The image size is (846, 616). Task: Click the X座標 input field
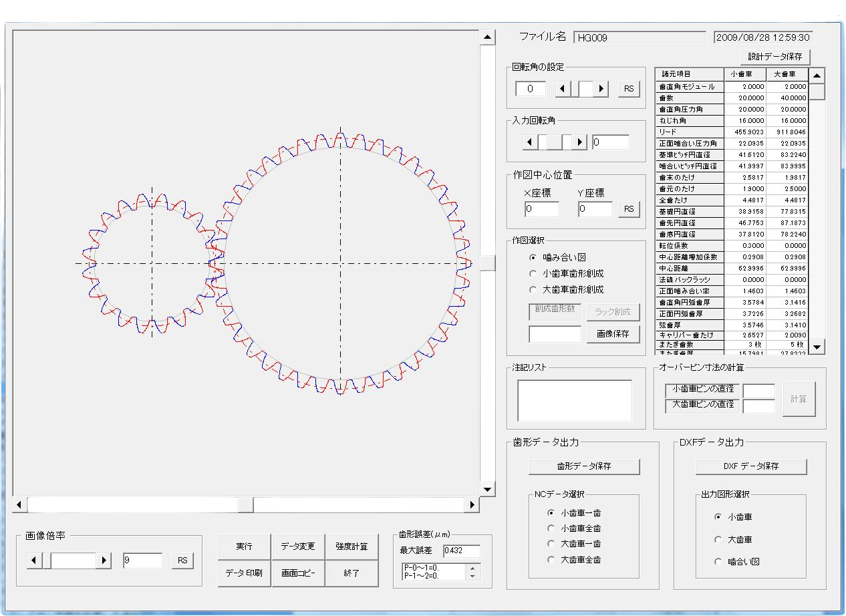coord(542,209)
